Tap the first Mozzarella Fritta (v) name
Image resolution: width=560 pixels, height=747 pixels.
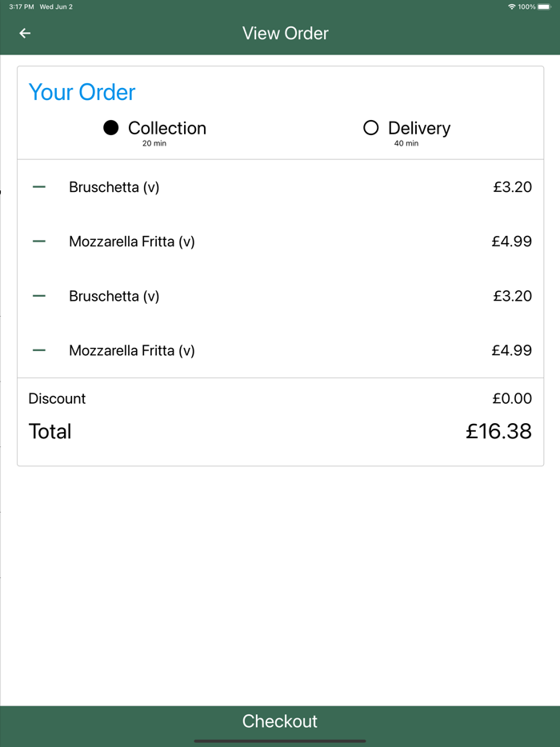coord(132,242)
